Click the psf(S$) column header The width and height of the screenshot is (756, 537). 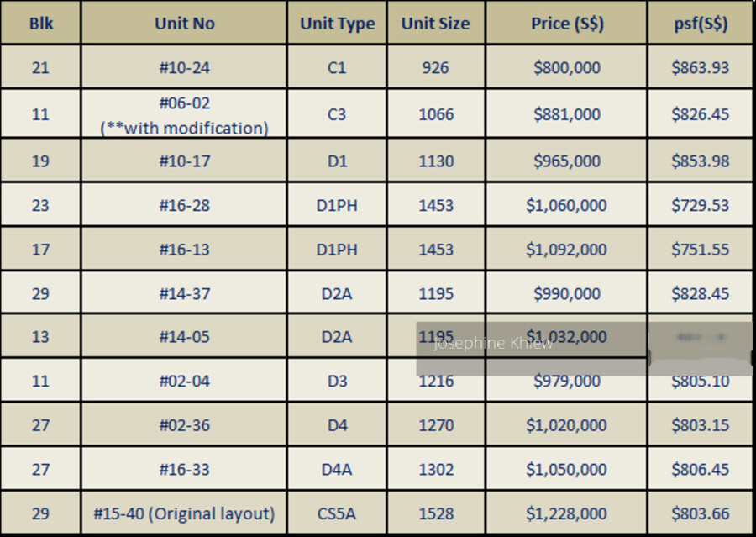point(700,24)
